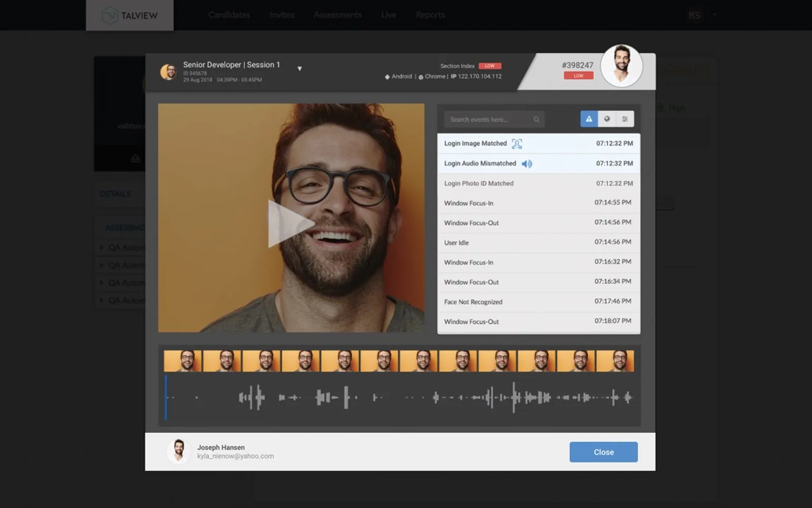Image resolution: width=812 pixels, height=508 pixels.
Task: Click the large candidate profile photo at top right
Action: 621,66
